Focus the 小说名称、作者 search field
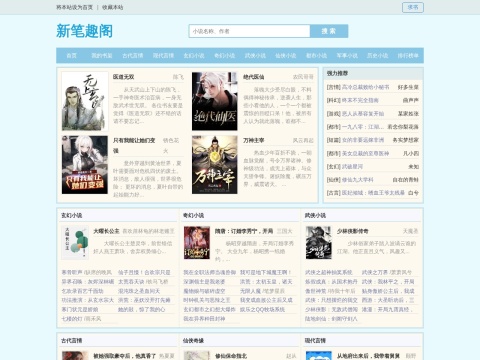Viewport: 480px width, 360px height. coord(249,31)
